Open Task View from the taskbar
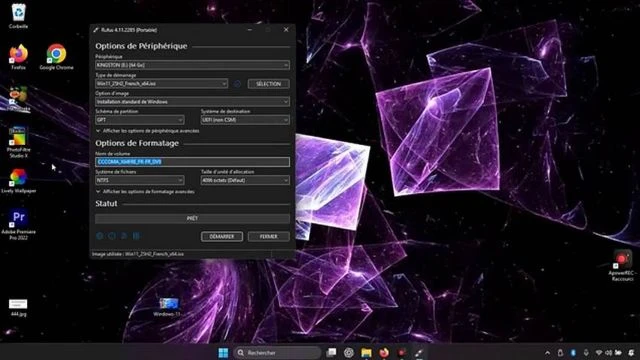640x360 pixels. click(331, 353)
